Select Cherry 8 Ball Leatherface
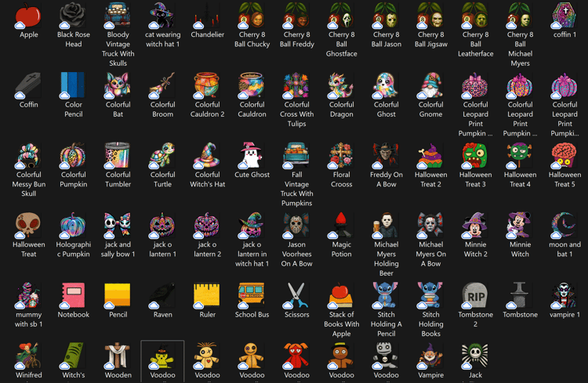Viewport: 588px width, 383px height. (475, 16)
